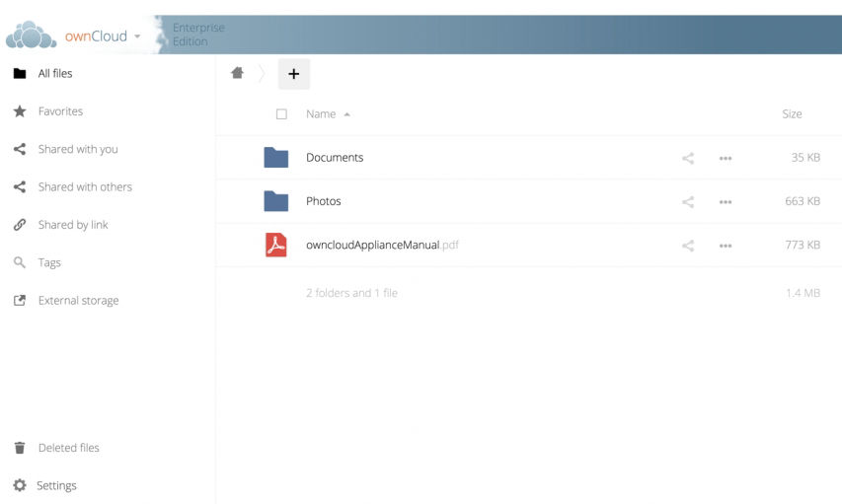Open the Documents folder name
The height and width of the screenshot is (504, 842).
[335, 157]
